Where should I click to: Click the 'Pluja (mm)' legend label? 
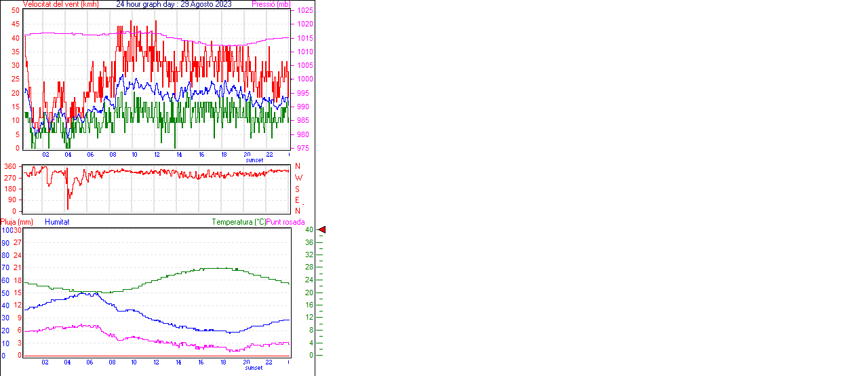point(17,222)
